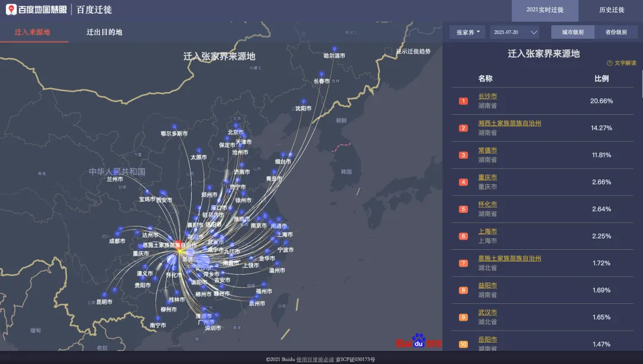Click the 14.27% ratio value

point(601,128)
